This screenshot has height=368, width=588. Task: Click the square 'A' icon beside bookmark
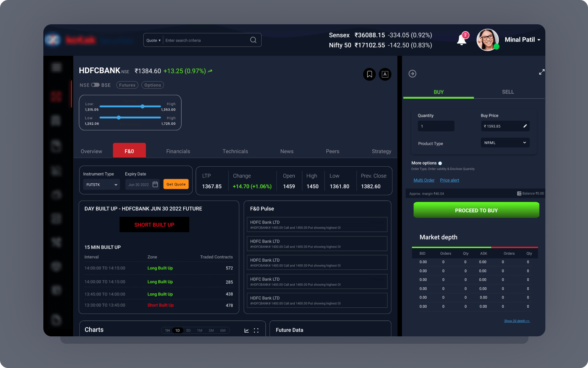(385, 74)
